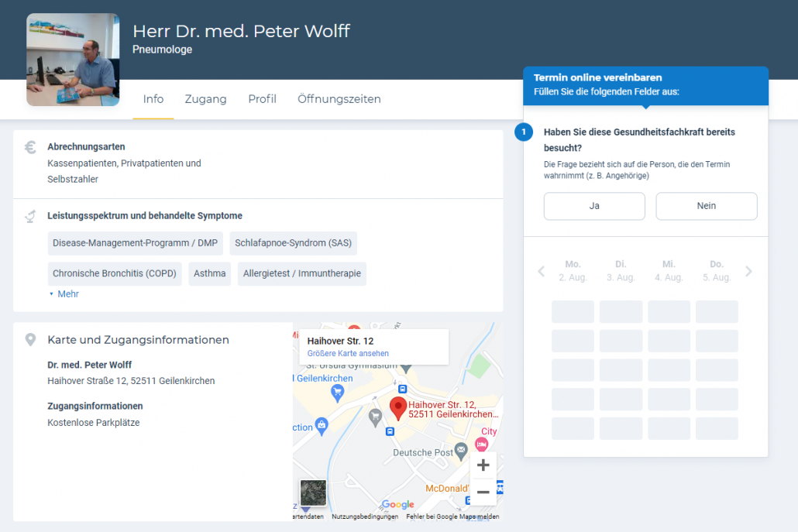Click the Allergietest / Immuntherapie tag

(302, 273)
